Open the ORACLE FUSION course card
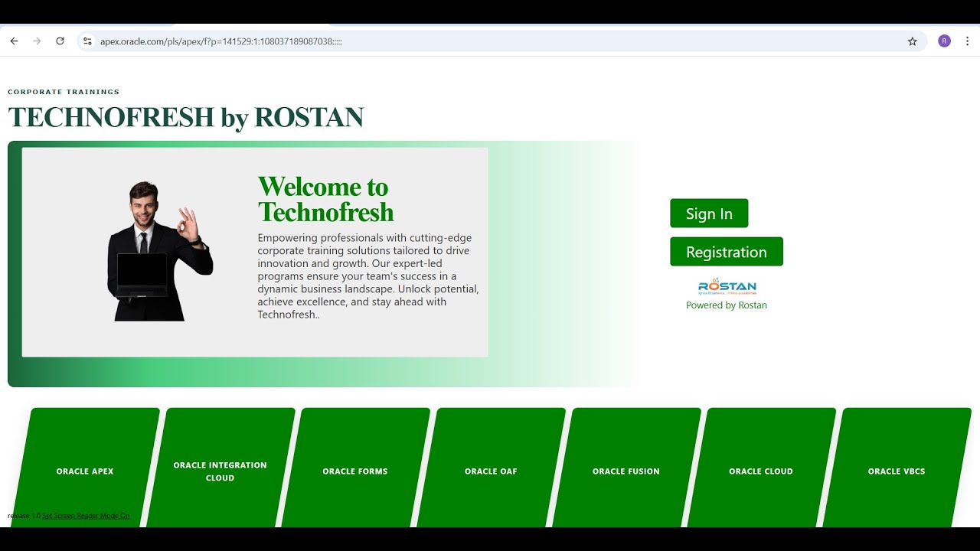This screenshot has height=551, width=980. coord(626,468)
